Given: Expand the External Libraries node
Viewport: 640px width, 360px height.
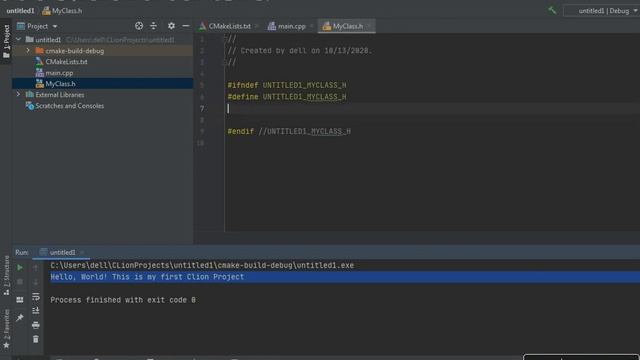Looking at the screenshot, I should 18,94.
